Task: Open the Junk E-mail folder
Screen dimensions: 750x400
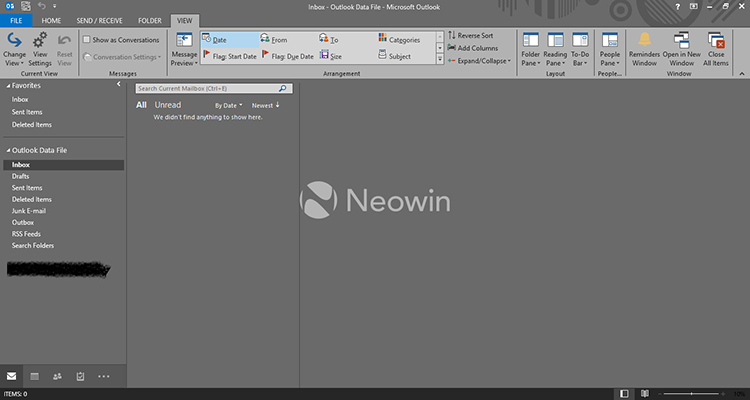Action: [29, 211]
